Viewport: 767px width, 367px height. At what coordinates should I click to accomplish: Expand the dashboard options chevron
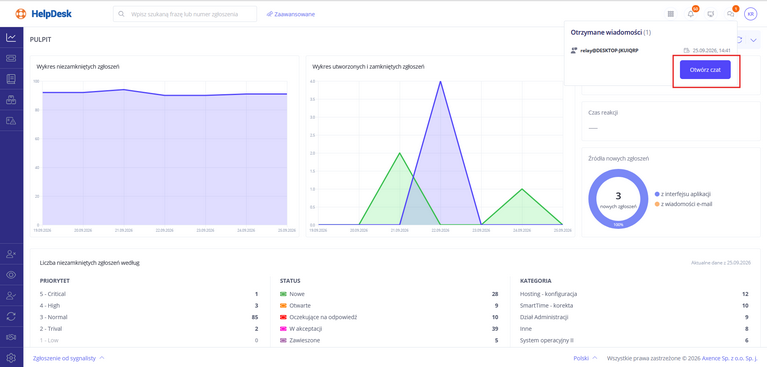[753, 40]
